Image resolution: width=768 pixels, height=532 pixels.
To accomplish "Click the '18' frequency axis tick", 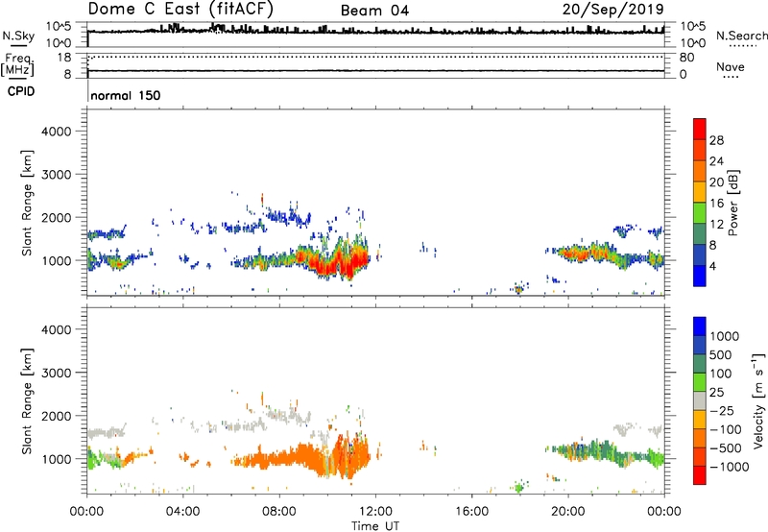I will click(64, 57).
